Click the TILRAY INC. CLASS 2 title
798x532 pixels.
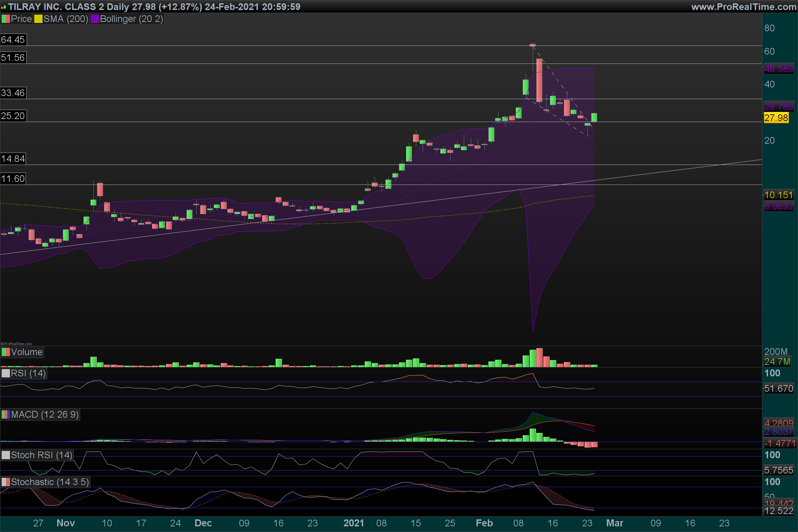pos(56,7)
